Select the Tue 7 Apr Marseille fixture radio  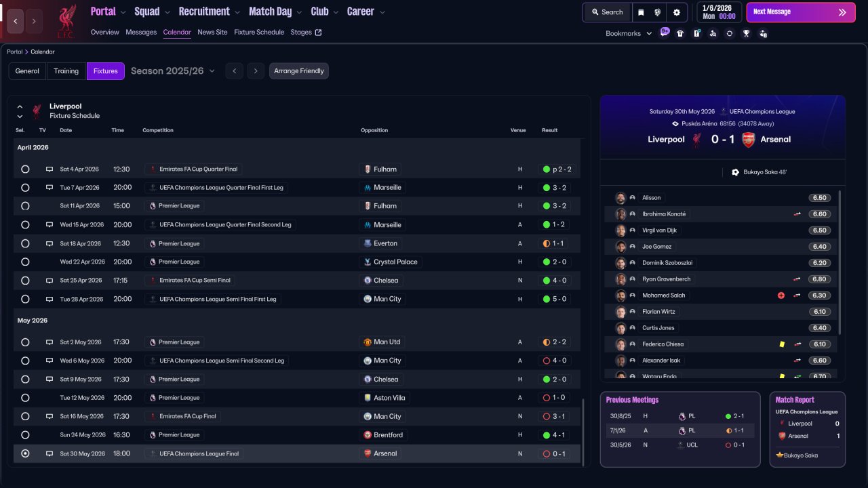25,188
